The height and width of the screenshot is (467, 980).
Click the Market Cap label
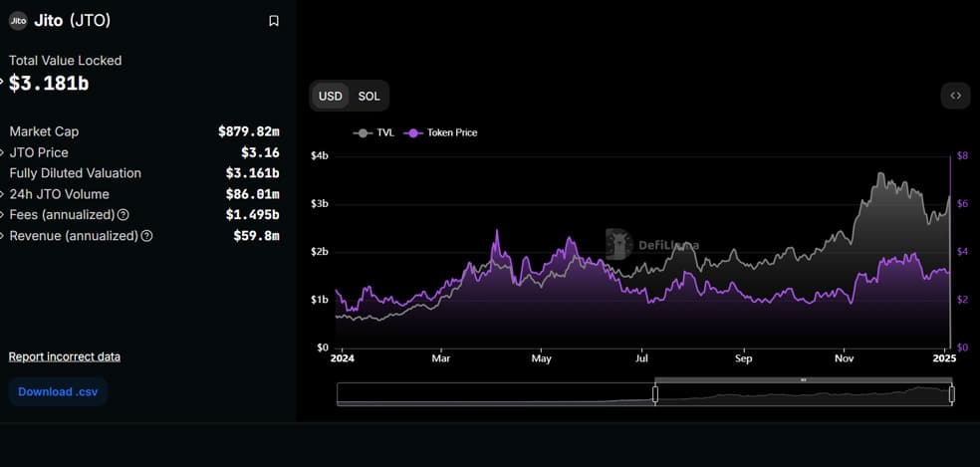pos(45,131)
